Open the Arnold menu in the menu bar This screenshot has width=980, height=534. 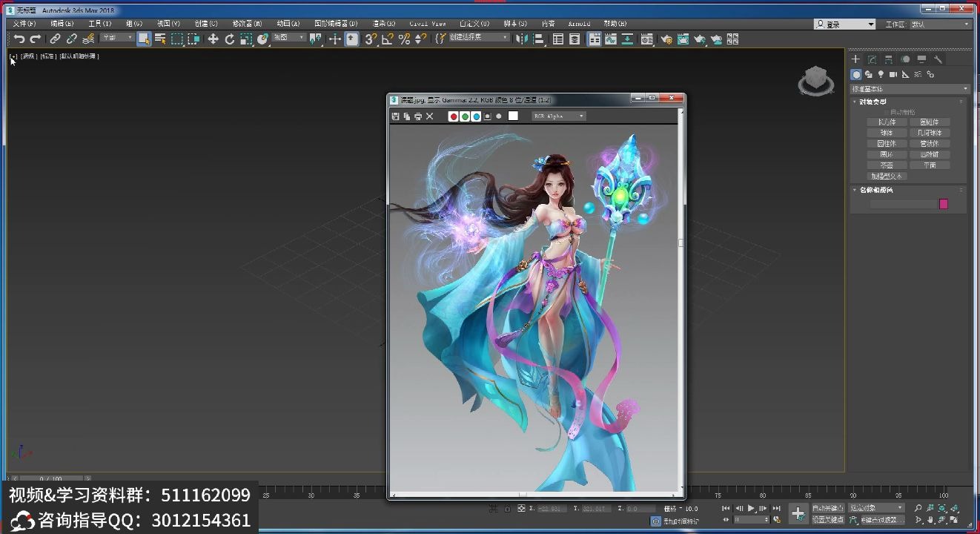pyautogui.click(x=579, y=23)
